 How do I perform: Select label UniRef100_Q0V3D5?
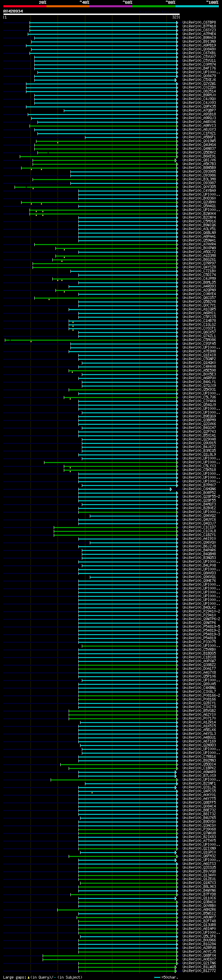[199, 187]
